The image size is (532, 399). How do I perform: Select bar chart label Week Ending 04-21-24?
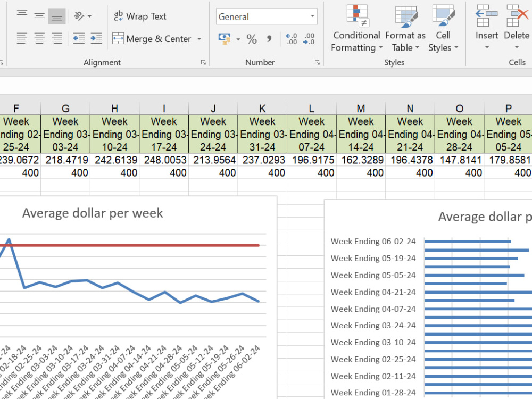click(x=373, y=292)
